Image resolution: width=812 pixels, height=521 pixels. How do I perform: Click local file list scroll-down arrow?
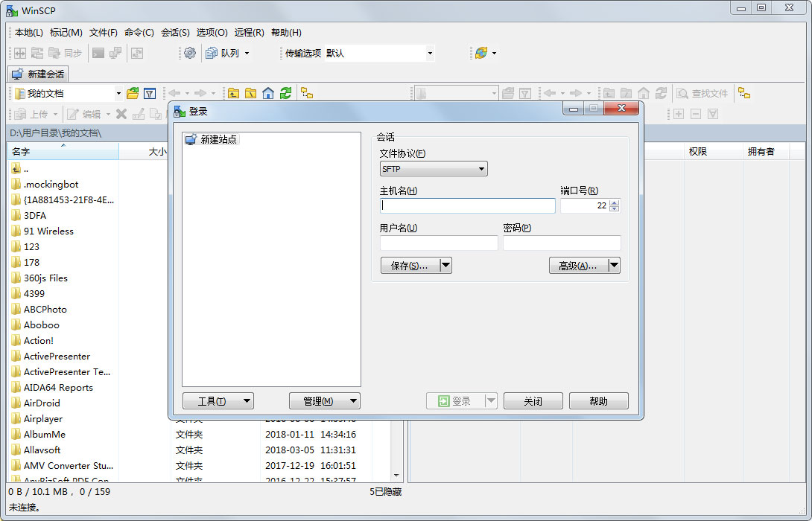tap(396, 476)
